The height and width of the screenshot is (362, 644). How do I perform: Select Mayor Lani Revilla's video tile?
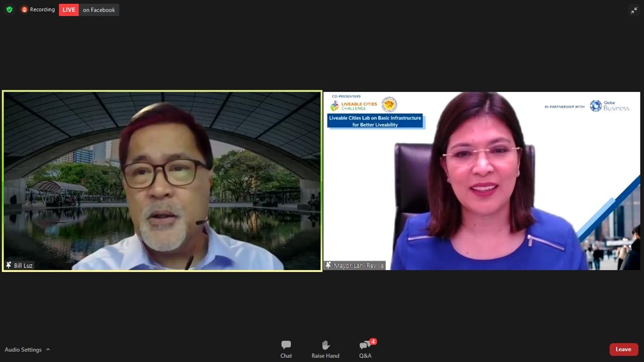coord(481,181)
